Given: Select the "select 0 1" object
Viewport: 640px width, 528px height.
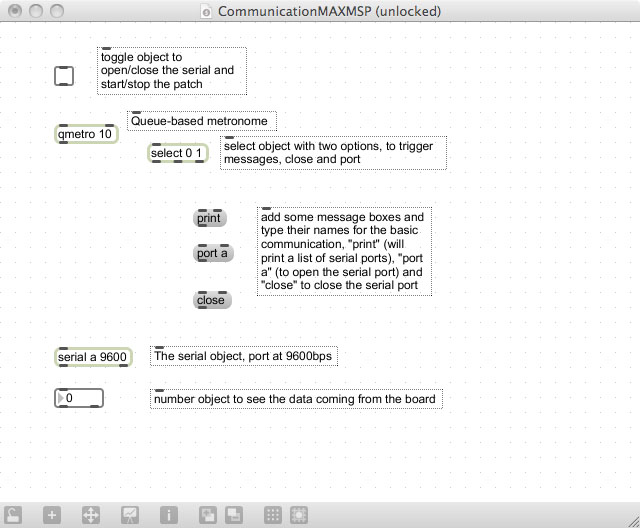Looking at the screenshot, I should [x=177, y=153].
